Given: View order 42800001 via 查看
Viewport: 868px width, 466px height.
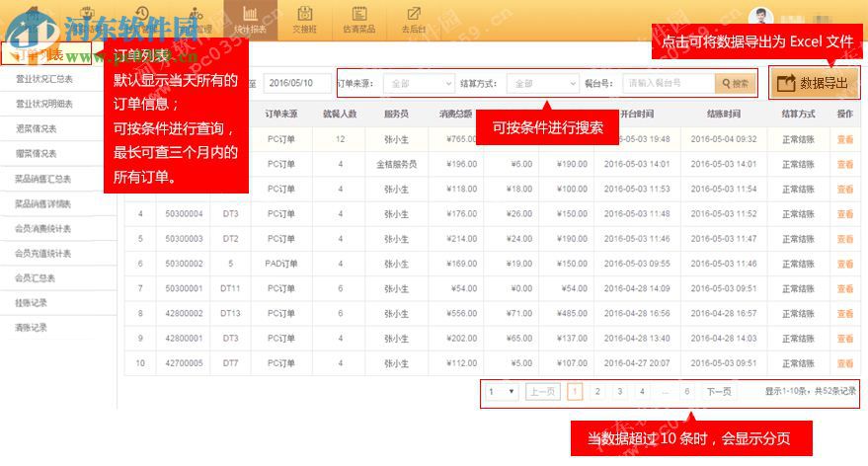Looking at the screenshot, I should tap(844, 339).
